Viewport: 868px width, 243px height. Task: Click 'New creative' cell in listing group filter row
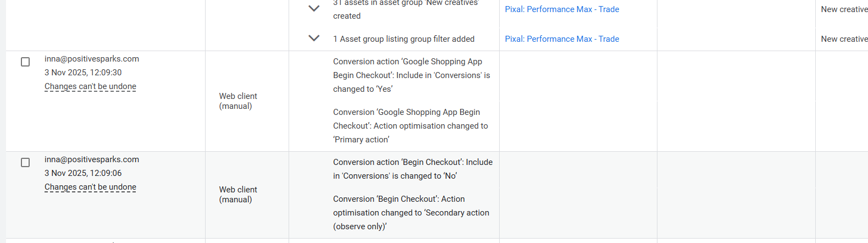coord(844,39)
